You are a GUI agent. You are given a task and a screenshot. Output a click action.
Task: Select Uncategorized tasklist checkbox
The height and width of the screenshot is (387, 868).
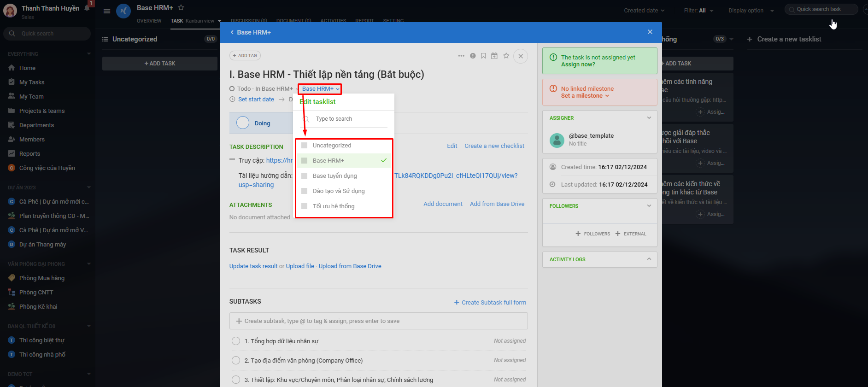click(304, 145)
